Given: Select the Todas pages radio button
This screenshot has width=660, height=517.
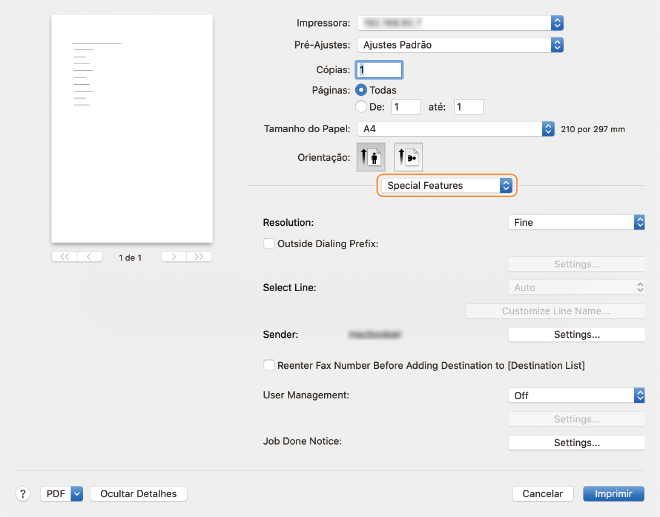Looking at the screenshot, I should (361, 90).
